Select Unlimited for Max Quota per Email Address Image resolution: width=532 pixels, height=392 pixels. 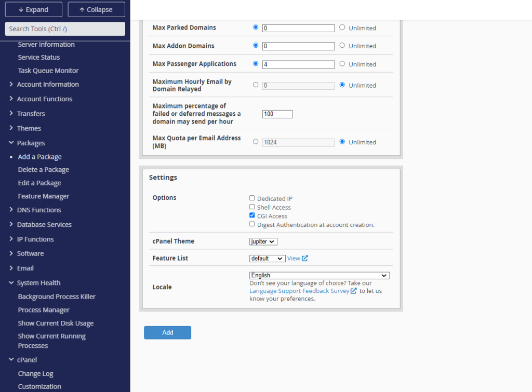[x=342, y=142]
